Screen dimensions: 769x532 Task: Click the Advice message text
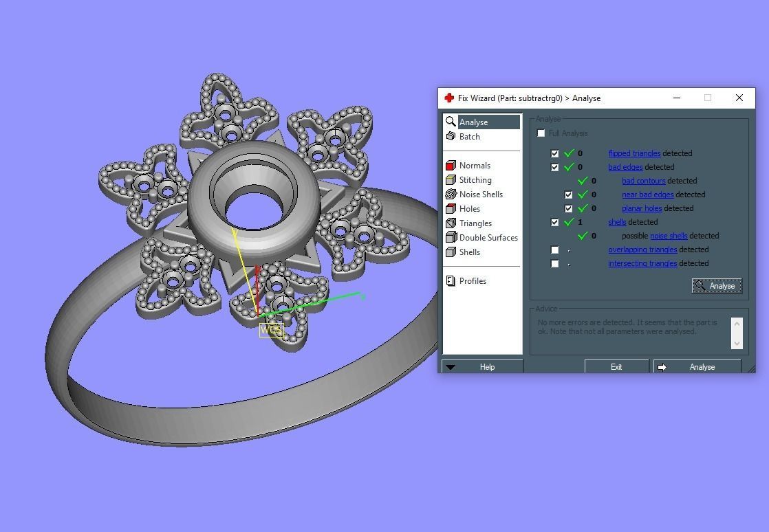click(627, 326)
